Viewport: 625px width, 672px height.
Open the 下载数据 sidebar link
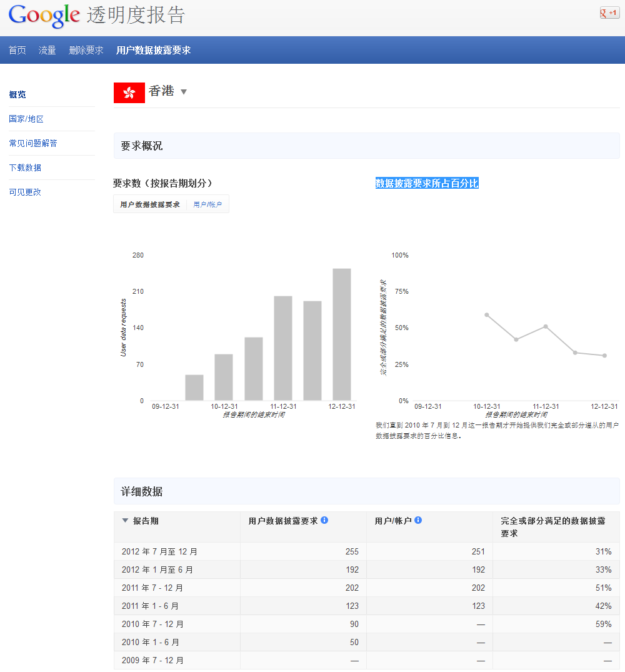(25, 168)
